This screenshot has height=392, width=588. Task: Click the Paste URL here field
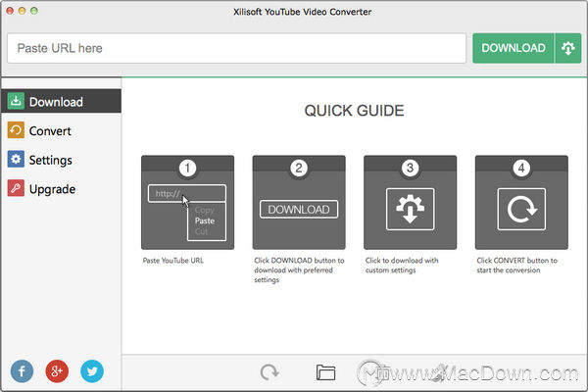click(236, 48)
